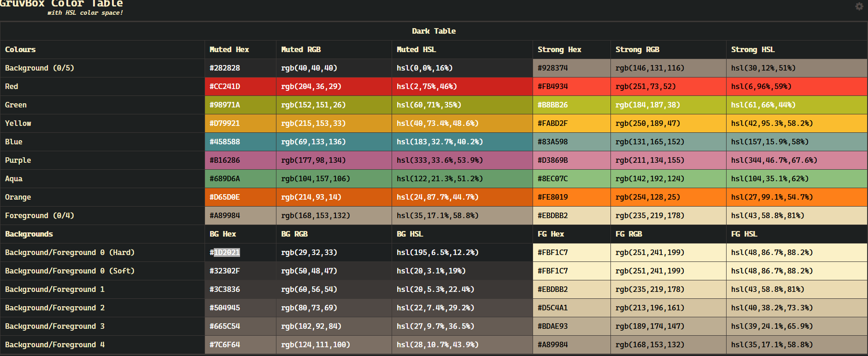This screenshot has width=868, height=356.
Task: Click the #928374 hex cell
Action: point(572,68)
